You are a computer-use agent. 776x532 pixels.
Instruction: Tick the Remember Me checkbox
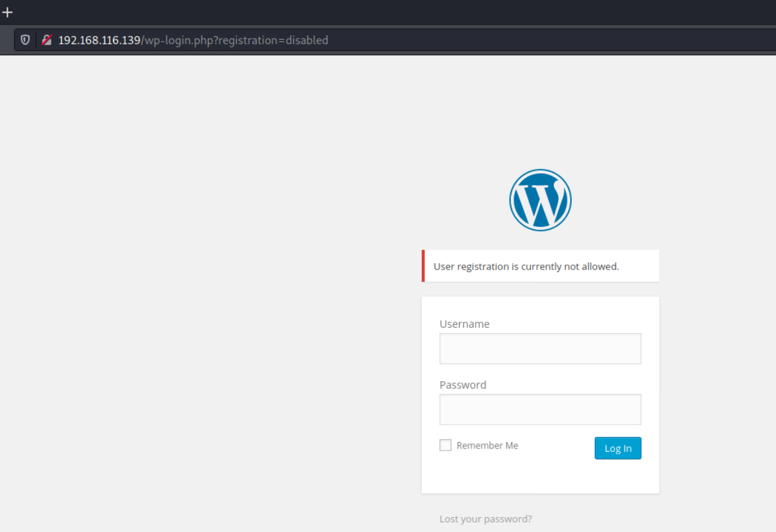(x=445, y=445)
